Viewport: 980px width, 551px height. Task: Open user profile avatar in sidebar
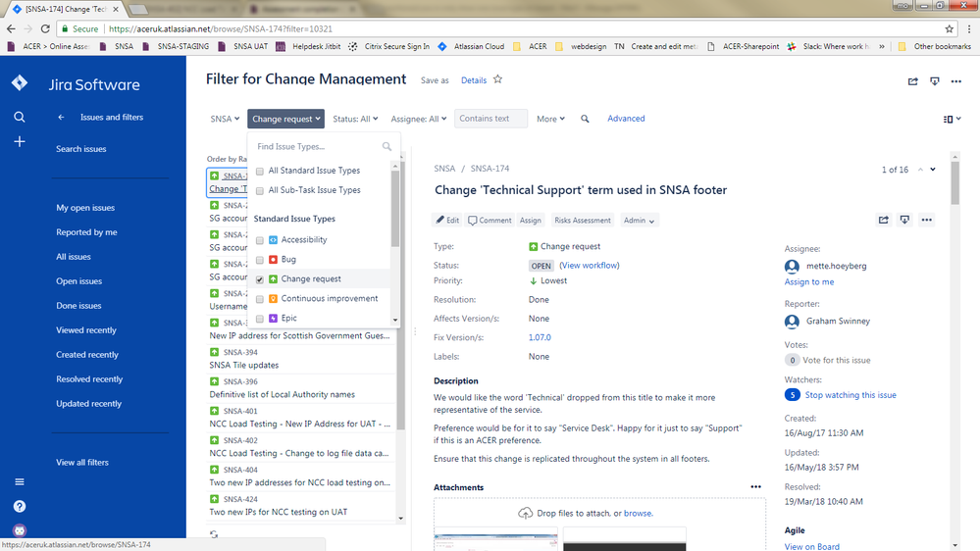pos(20,530)
